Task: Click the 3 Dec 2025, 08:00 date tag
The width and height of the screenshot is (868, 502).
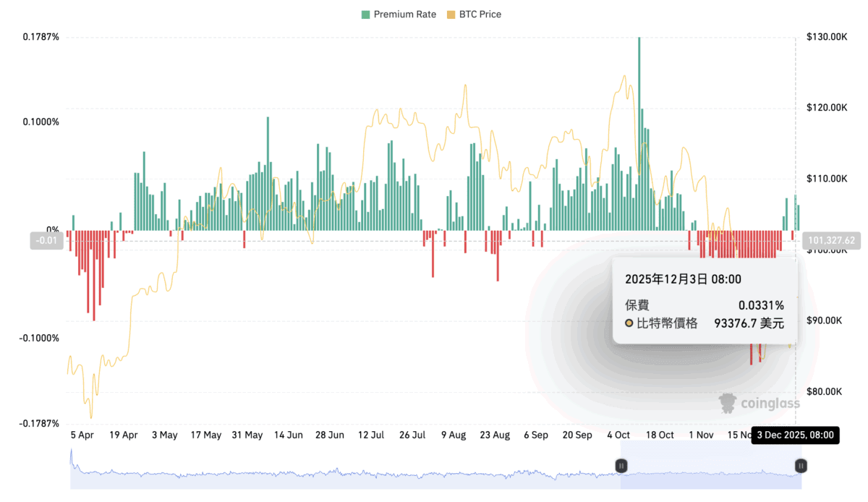Action: click(x=795, y=435)
